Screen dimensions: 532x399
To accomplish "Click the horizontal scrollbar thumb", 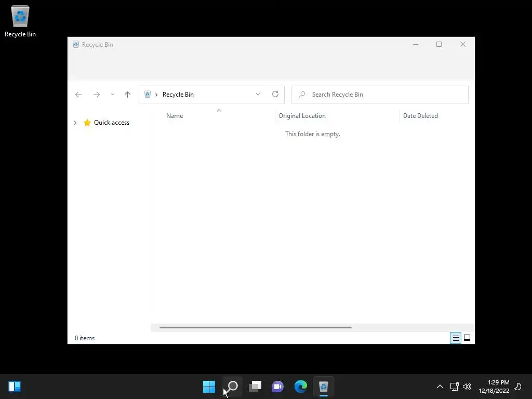I will click(x=256, y=328).
